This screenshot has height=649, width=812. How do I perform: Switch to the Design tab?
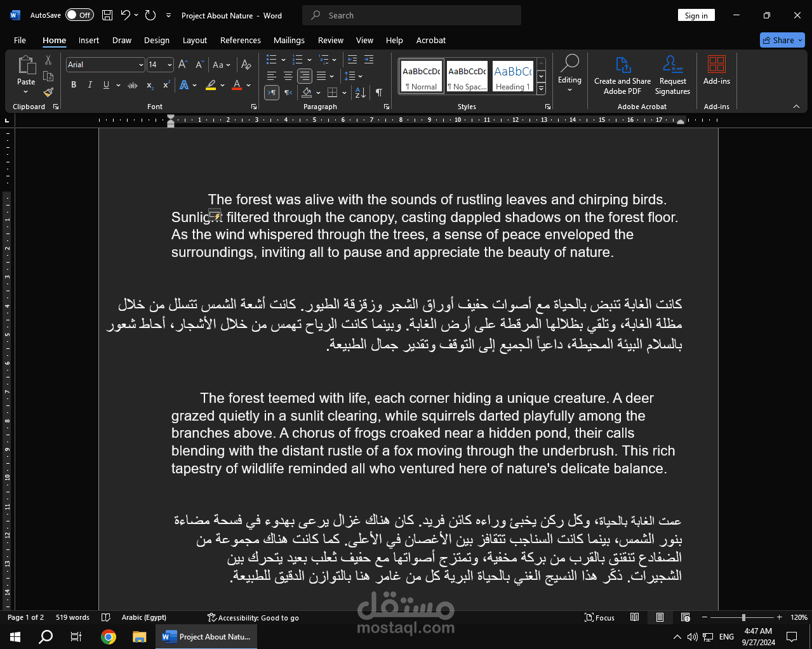157,40
